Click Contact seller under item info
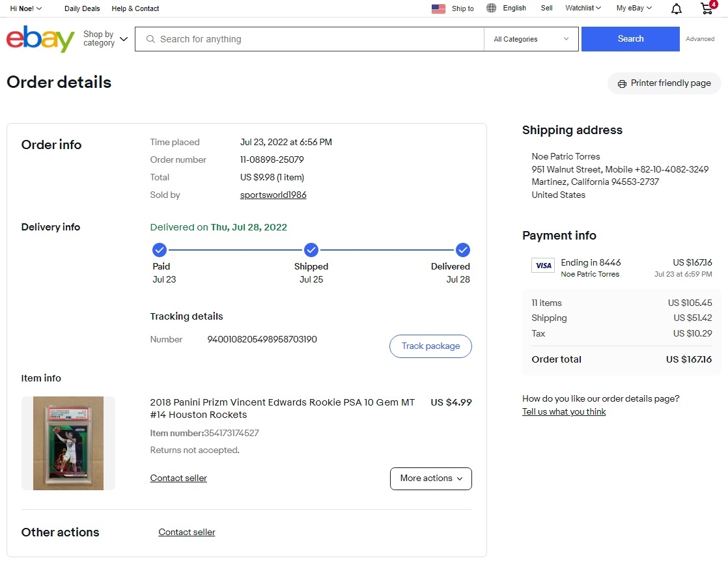Viewport: 728px width, 567px height. click(x=178, y=478)
